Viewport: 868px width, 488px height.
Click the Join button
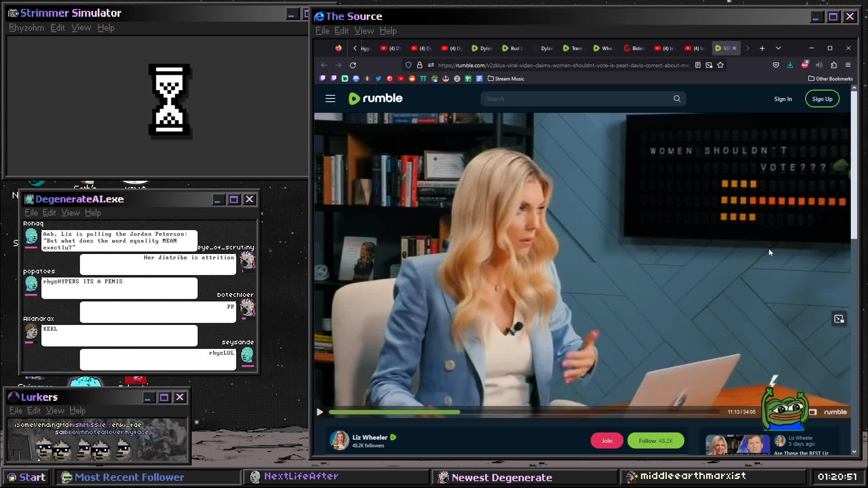[x=607, y=441]
